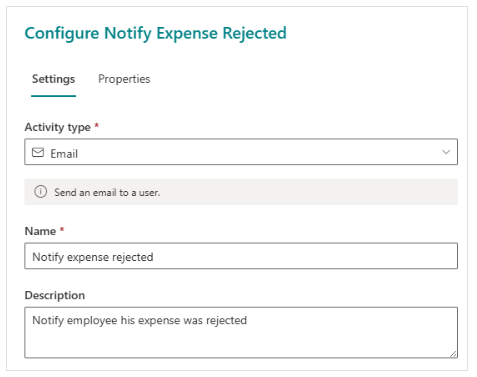Click 'Notify employee his expense was rejected' text
Viewport: 477px width, 377px height.
click(x=139, y=320)
